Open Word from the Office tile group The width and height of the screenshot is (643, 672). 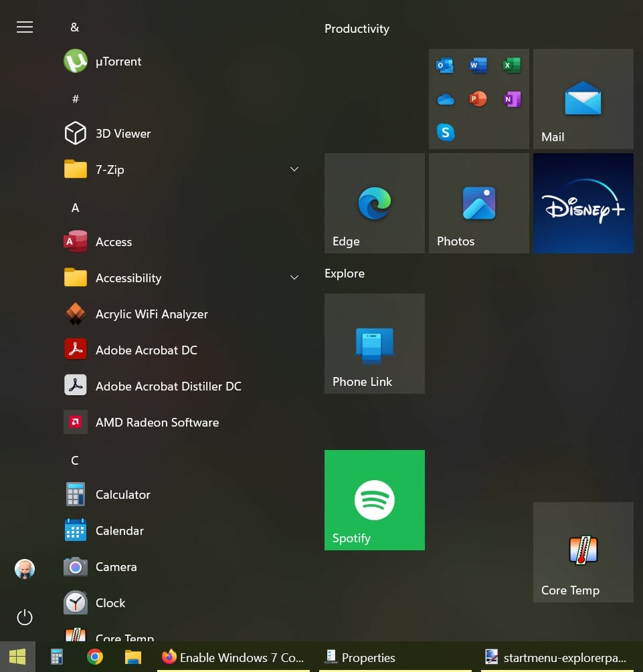click(x=478, y=65)
